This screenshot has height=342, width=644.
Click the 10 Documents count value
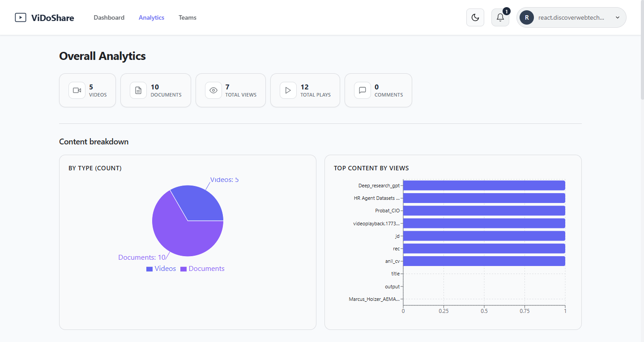click(155, 87)
